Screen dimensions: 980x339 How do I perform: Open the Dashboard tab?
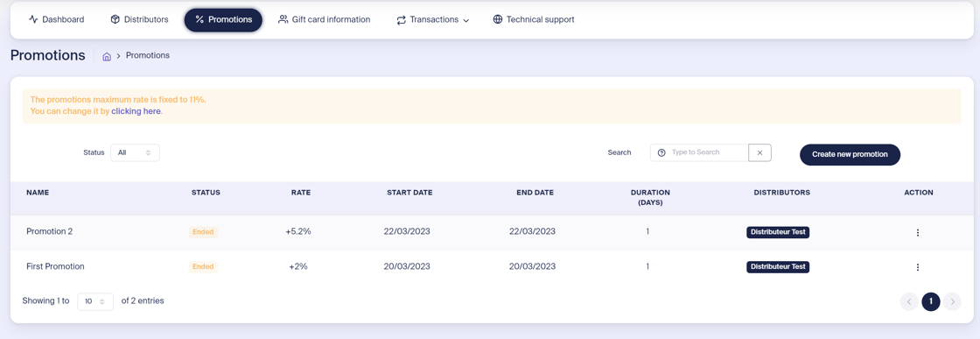(56, 19)
